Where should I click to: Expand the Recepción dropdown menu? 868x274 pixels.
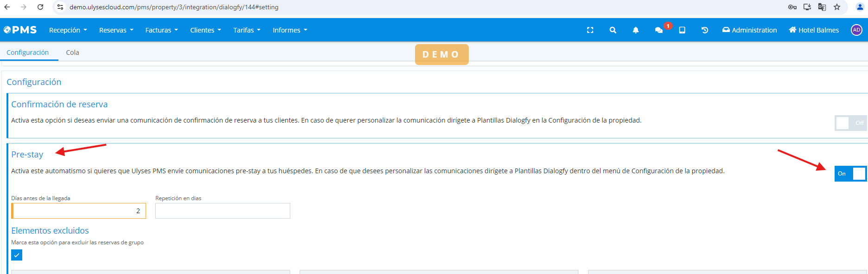68,30
